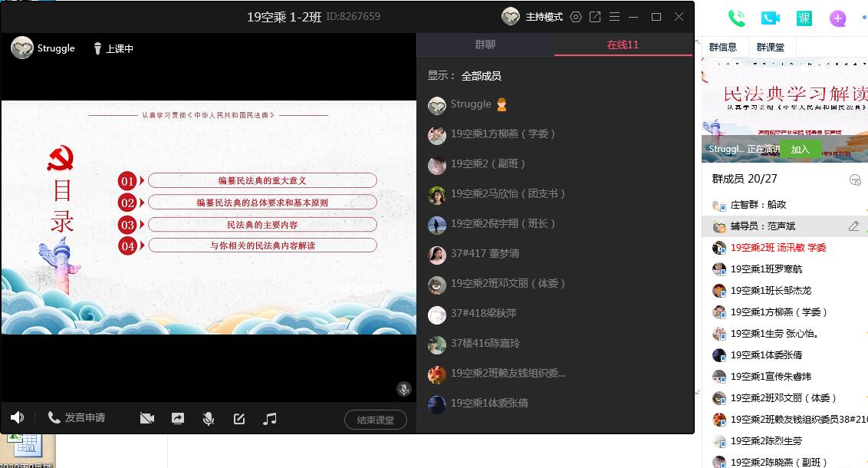Pop out window with arrow icon

coord(595,17)
